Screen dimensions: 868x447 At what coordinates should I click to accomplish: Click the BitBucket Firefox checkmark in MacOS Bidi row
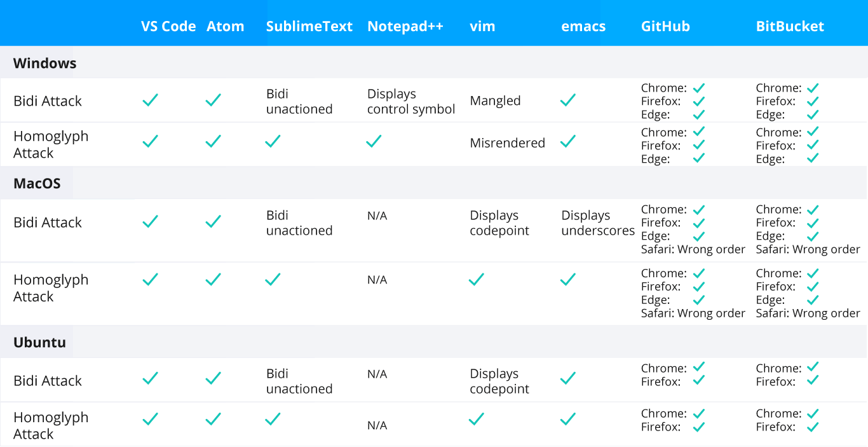point(813,223)
